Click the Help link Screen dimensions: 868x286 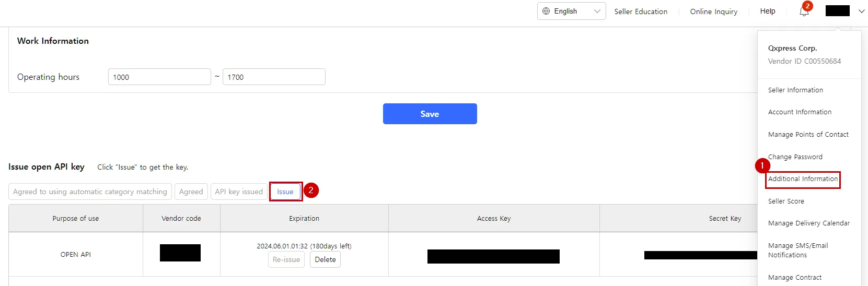click(767, 11)
